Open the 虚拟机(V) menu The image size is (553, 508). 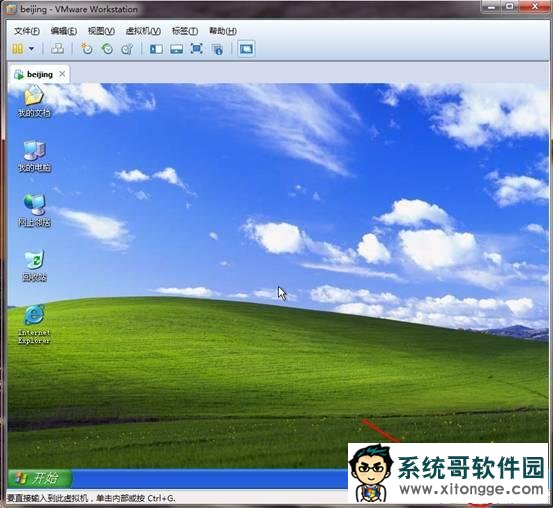pos(143,31)
